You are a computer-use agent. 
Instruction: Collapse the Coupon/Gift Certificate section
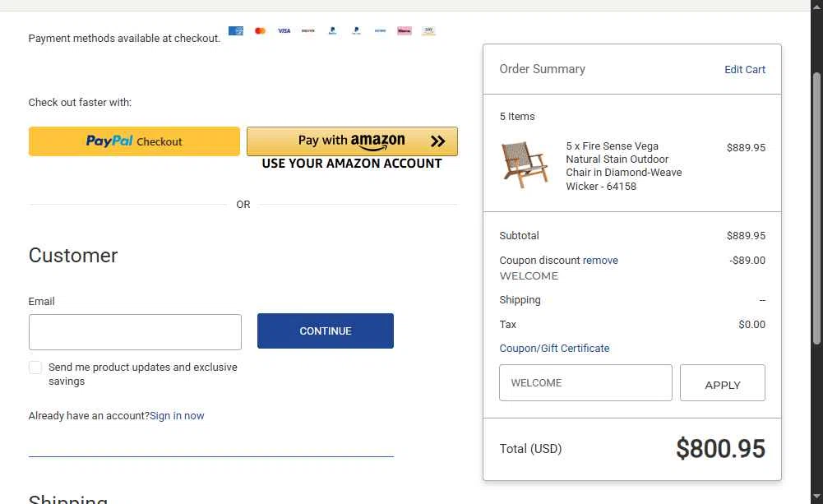point(554,348)
